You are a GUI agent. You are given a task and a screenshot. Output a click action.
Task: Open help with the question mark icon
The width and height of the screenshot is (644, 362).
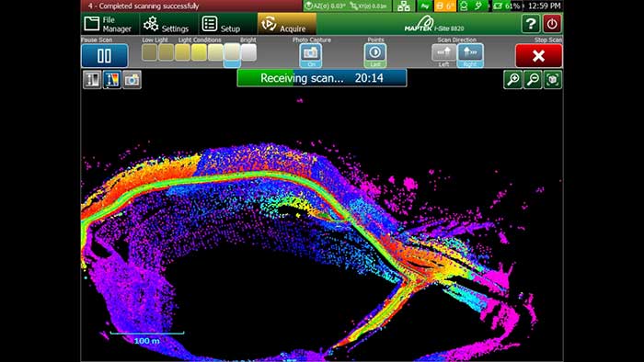tap(531, 24)
